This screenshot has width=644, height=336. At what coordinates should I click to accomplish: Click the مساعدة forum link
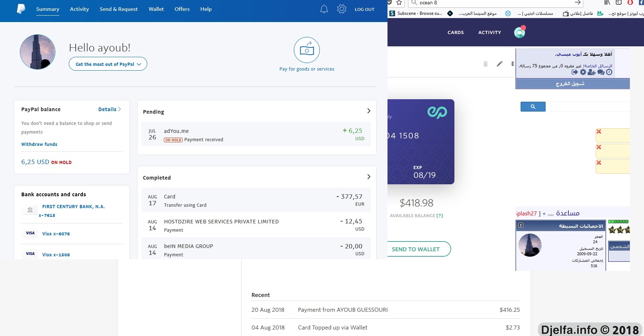click(x=568, y=213)
